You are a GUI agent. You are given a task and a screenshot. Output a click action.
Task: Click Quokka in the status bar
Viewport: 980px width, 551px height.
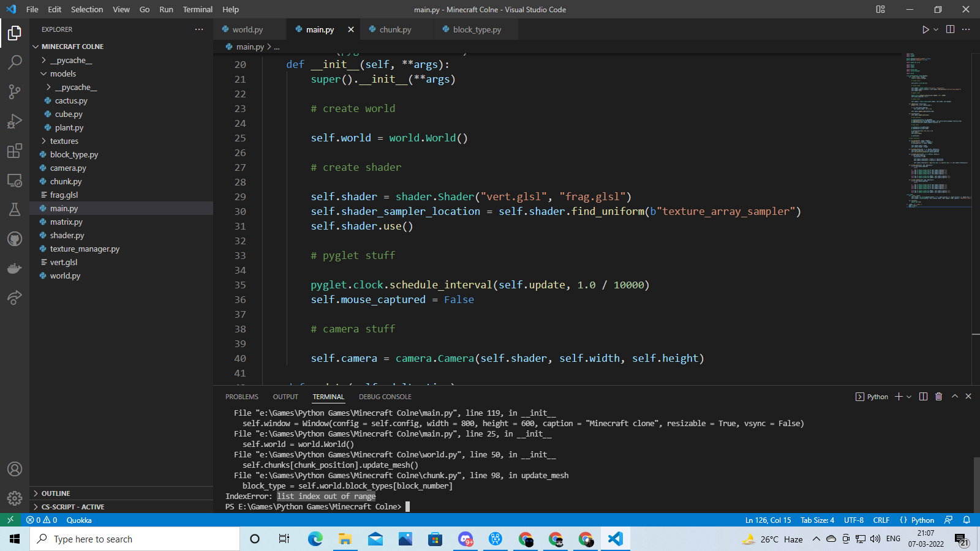[79, 520]
